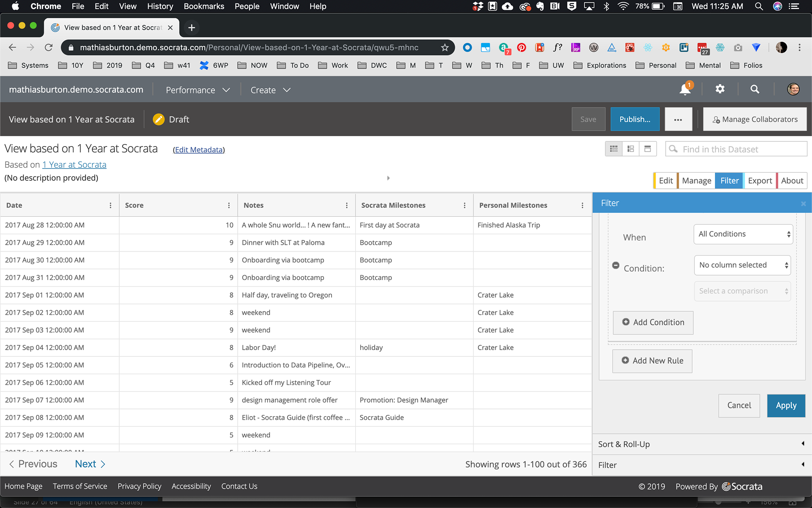Open the Accessibility footer link
The width and height of the screenshot is (812, 508).
tap(191, 486)
